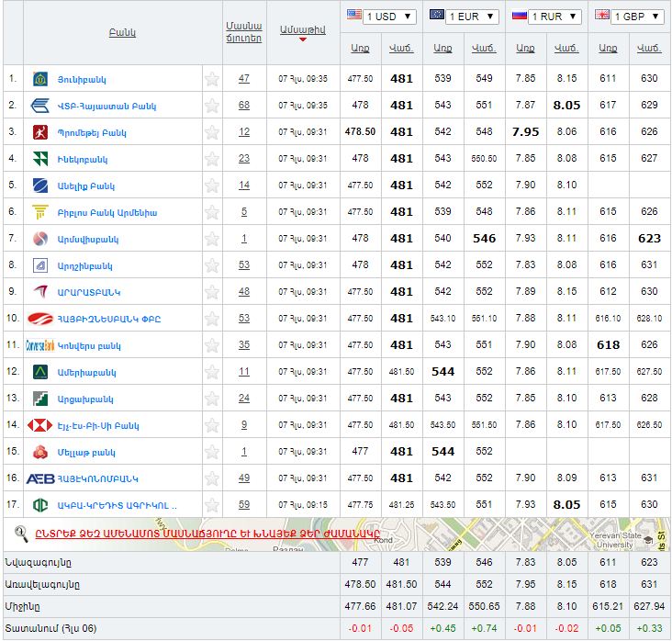Click the Mellat Bank logo in row 15
This screenshot has width=672, height=641.
pyautogui.click(x=40, y=452)
